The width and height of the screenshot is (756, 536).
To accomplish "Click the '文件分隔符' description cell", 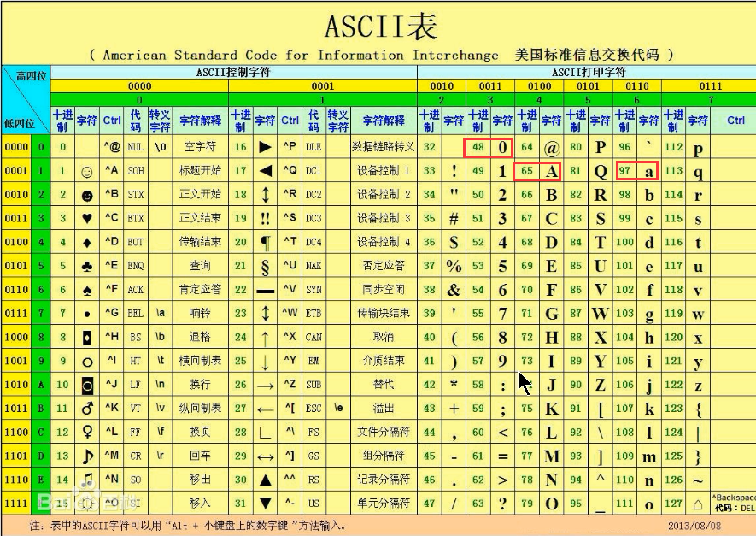I will pyautogui.click(x=384, y=432).
